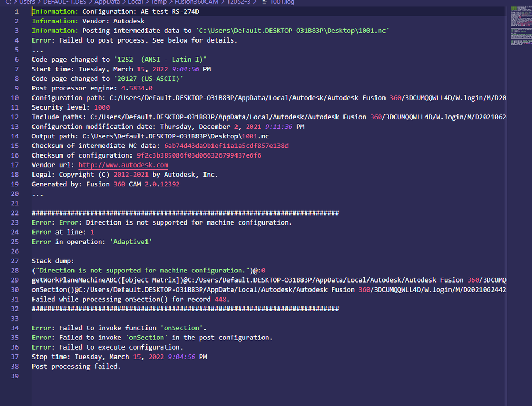
Task: Click the getWorkPlaneMachineABC stack line
Action: click(x=269, y=280)
